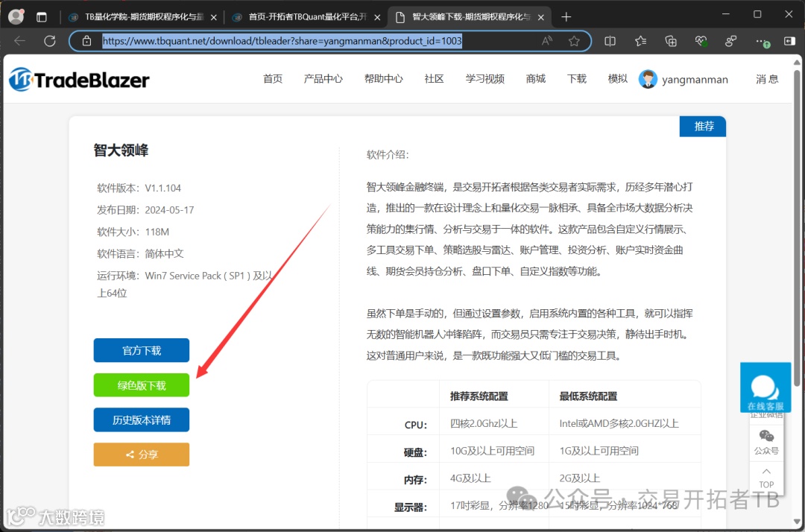This screenshot has height=532, width=805.
Task: Go to 社区 in the navigation
Action: click(434, 79)
